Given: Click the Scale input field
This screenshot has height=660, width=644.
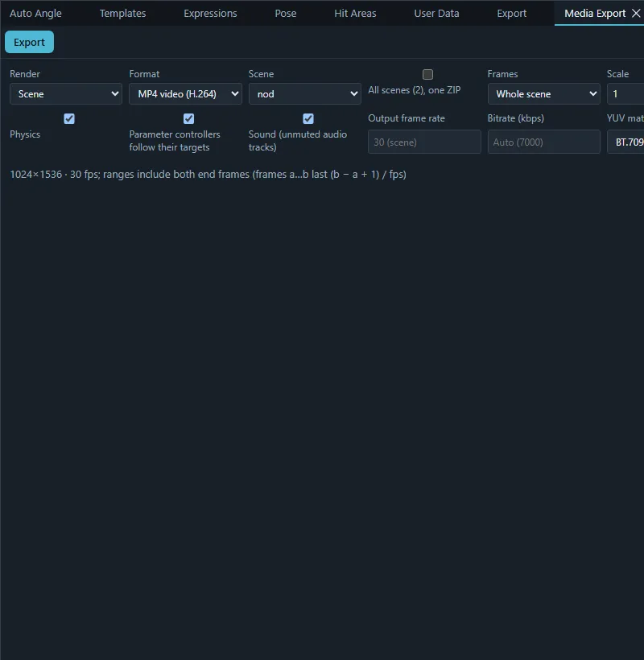Looking at the screenshot, I should pyautogui.click(x=625, y=94).
